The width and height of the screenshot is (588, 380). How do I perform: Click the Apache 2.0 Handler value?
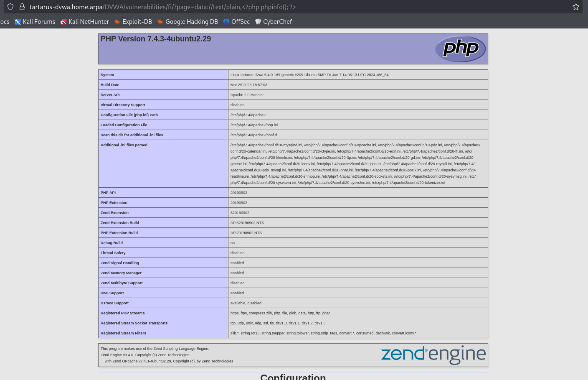(247, 95)
